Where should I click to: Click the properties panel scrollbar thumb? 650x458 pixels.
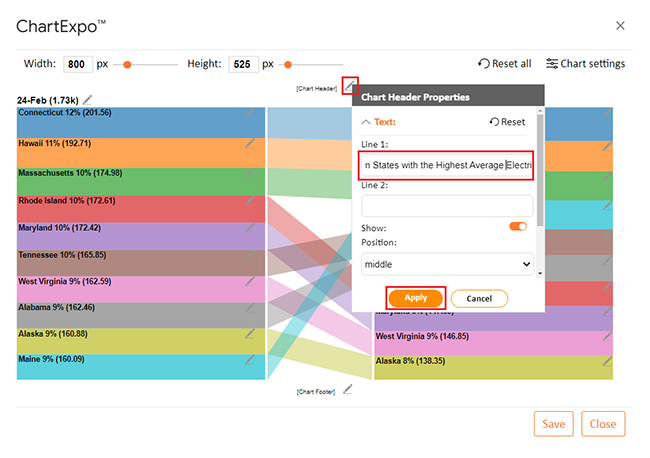click(540, 170)
